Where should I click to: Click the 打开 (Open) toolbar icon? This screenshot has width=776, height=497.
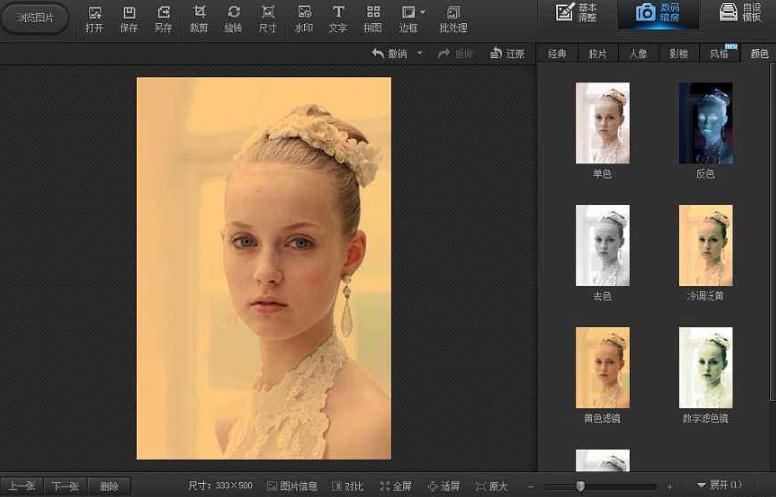click(94, 19)
